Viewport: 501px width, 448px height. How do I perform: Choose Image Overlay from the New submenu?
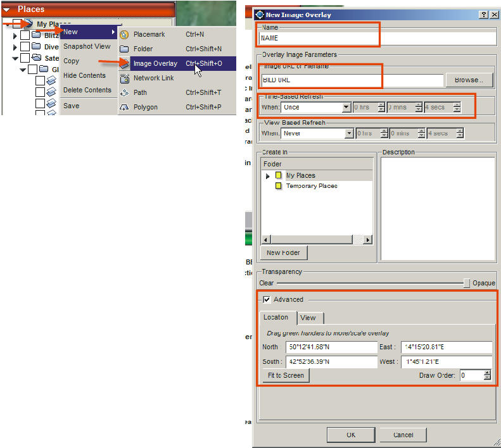pyautogui.click(x=155, y=63)
